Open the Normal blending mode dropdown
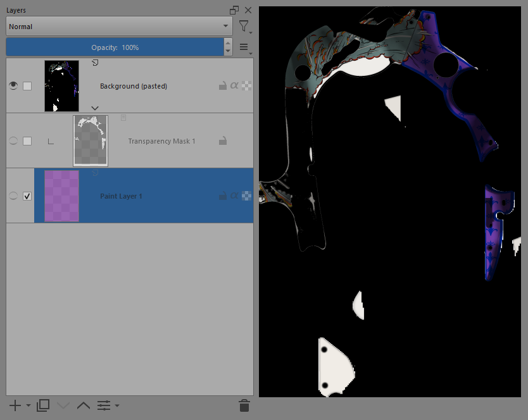This screenshot has width=528, height=420. 118,27
